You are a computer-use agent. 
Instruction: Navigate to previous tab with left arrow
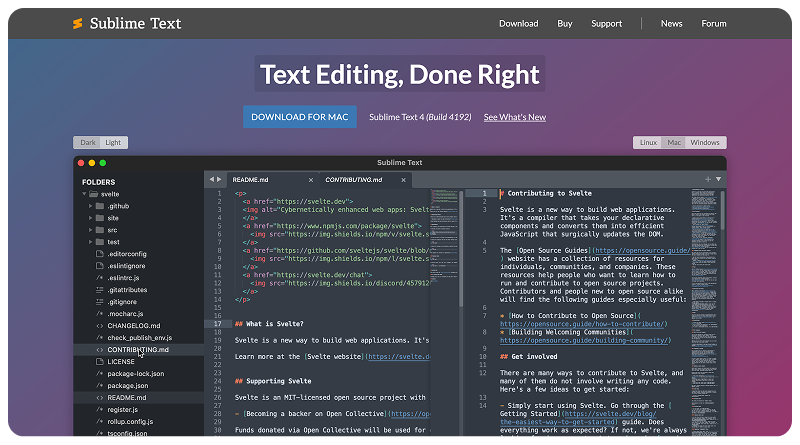coord(212,180)
